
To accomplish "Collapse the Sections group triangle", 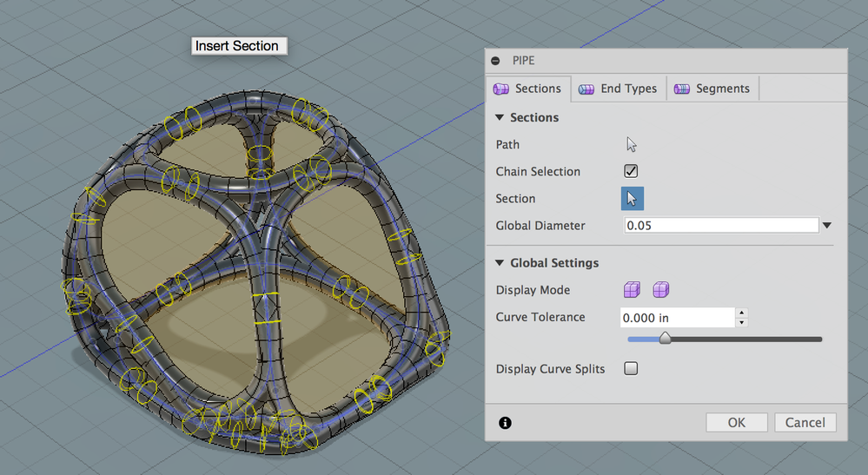I will point(500,118).
